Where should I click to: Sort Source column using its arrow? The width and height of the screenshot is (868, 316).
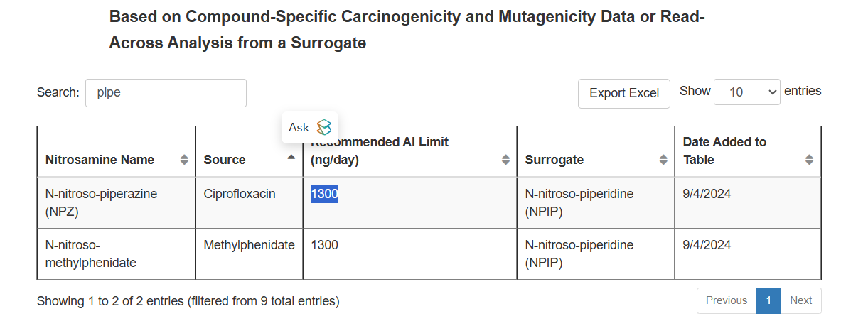tap(291, 157)
